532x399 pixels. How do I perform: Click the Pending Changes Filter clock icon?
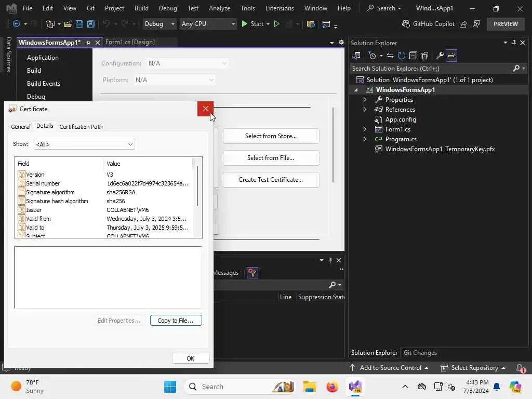372,56
